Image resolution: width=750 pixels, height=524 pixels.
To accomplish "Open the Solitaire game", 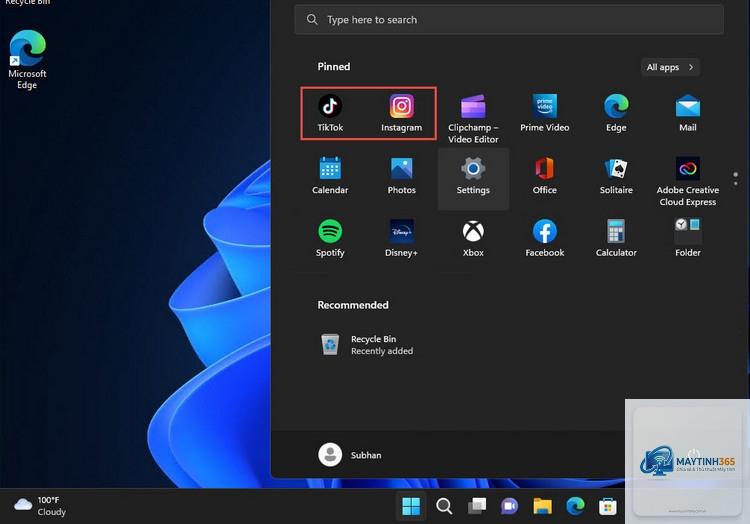I will tap(616, 176).
